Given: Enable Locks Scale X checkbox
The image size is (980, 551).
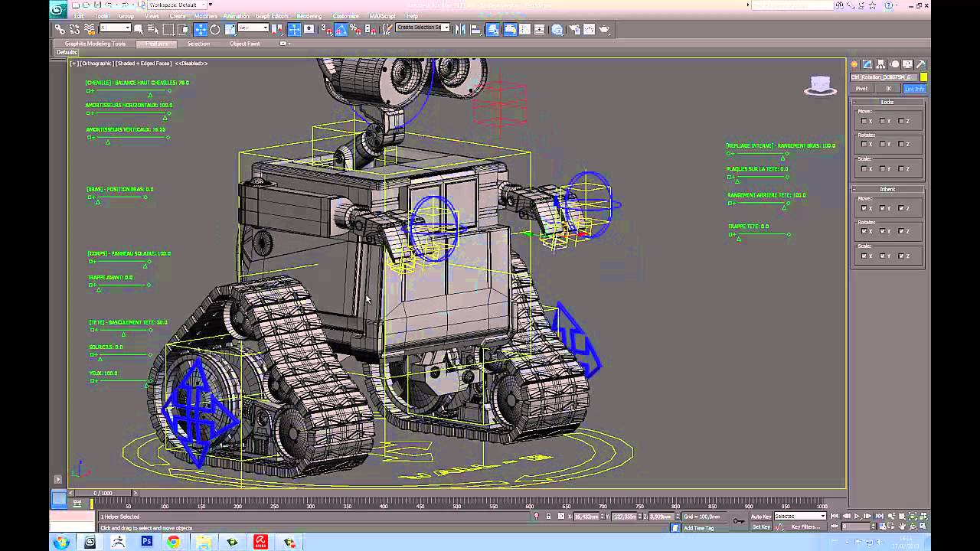Looking at the screenshot, I should (864, 168).
